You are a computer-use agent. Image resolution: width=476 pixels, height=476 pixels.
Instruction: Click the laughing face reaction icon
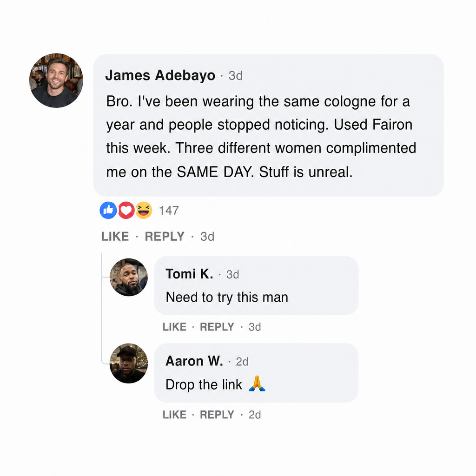click(x=144, y=210)
